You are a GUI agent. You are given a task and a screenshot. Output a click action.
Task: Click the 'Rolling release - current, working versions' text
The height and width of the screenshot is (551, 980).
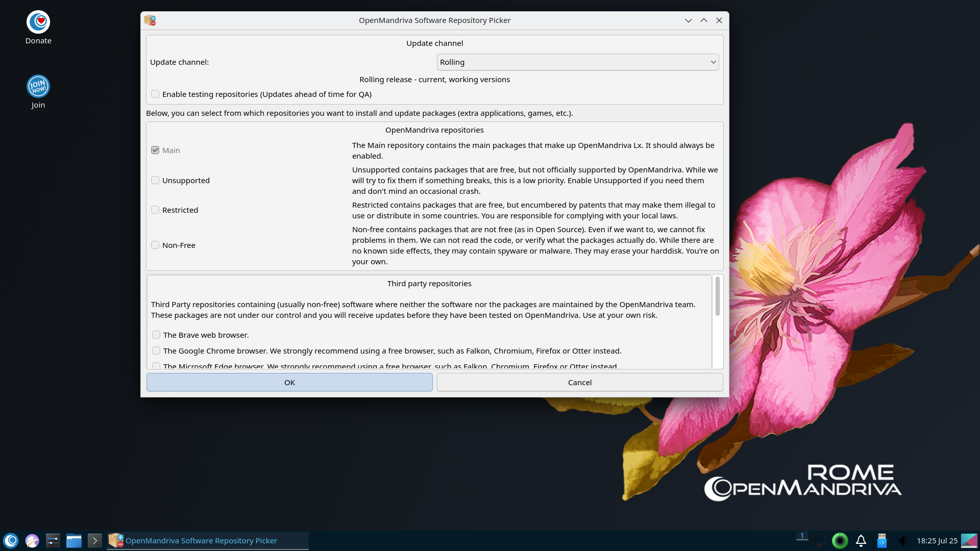click(434, 80)
